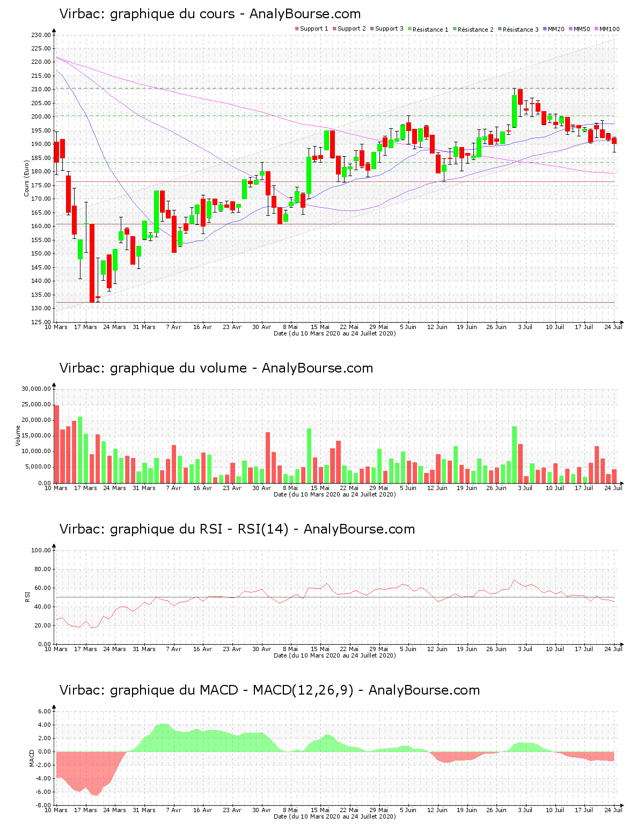Click the 230.00 price axis value

[41, 35]
